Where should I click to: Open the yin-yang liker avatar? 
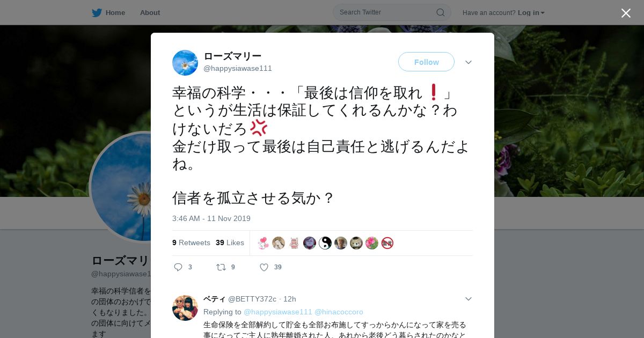(x=325, y=243)
